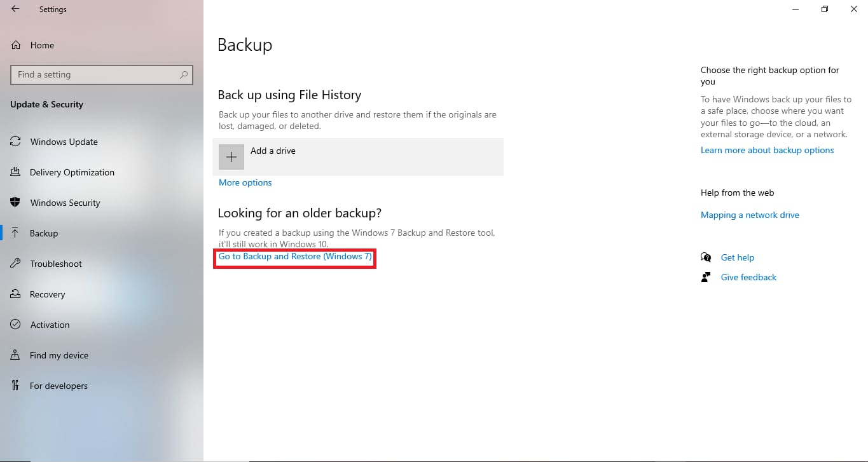Click the Find my device icon
Image resolution: width=868 pixels, height=462 pixels.
[15, 355]
